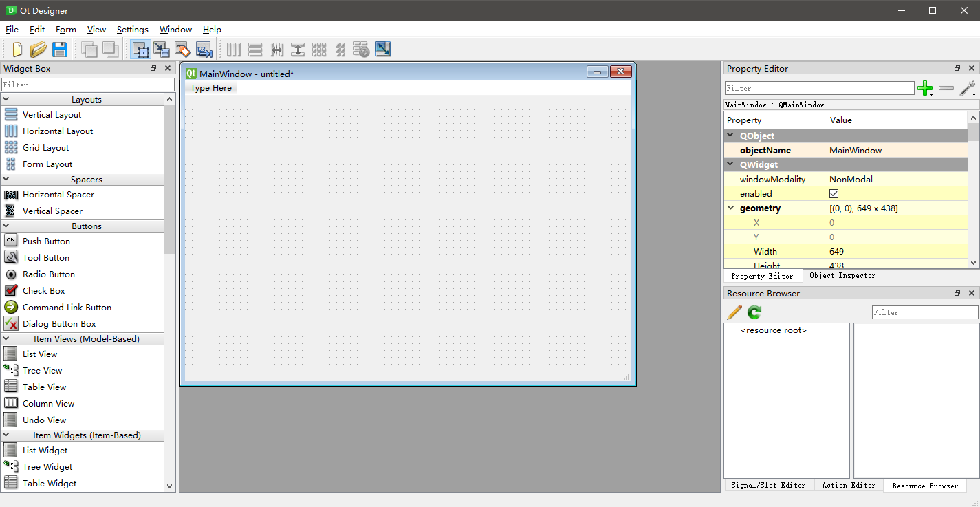Click the Edit Resources pencil icon

734,312
